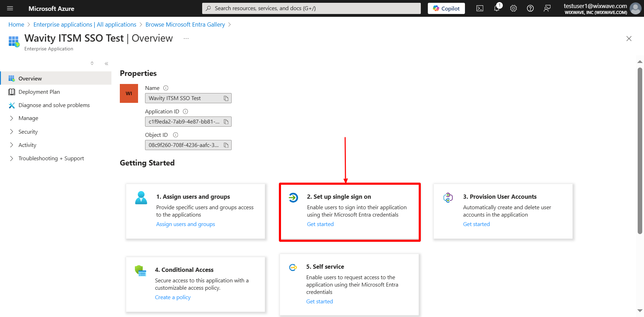Select Overview in the side menu
The image size is (644, 317).
pyautogui.click(x=56, y=78)
